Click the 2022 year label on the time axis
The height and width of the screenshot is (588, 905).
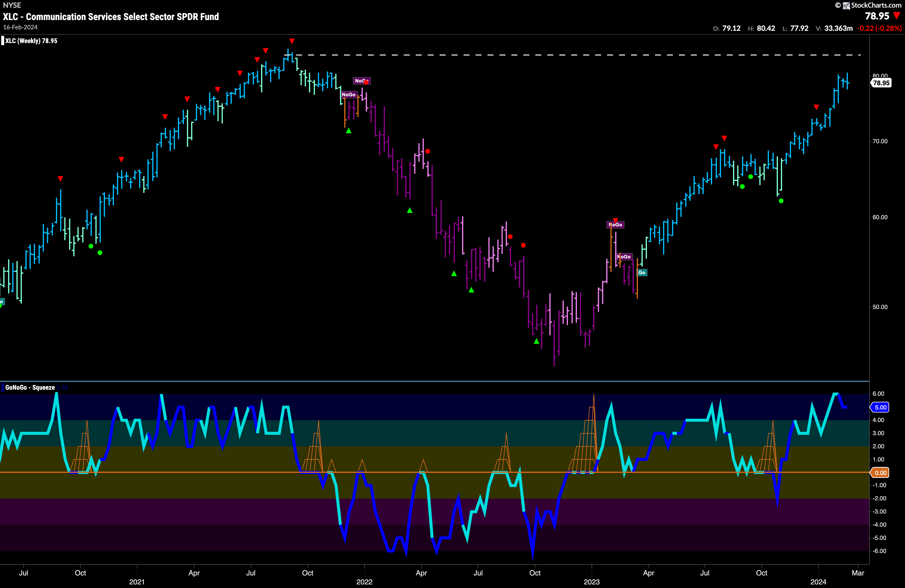point(364,582)
